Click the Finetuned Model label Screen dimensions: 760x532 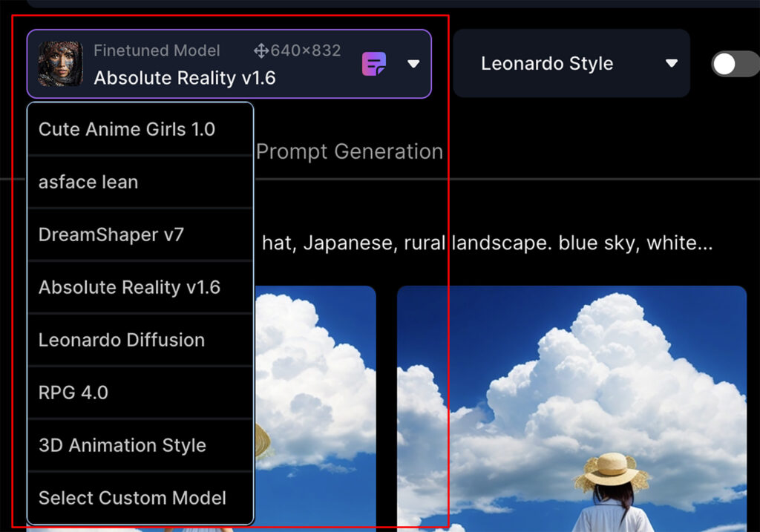coord(157,50)
